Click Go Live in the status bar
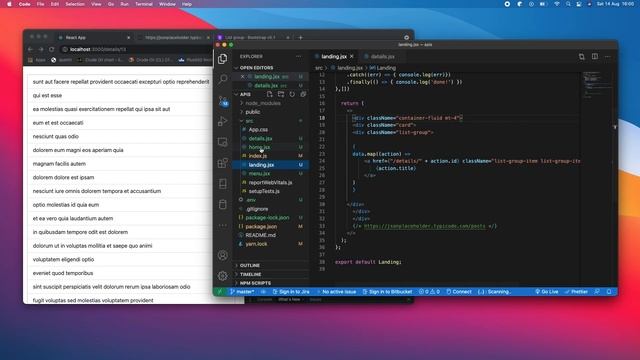 pos(547,292)
